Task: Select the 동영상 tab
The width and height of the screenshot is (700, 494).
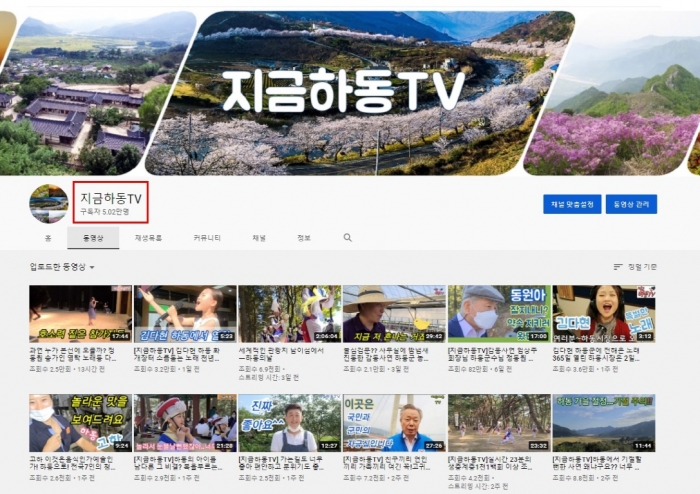Action: pyautogui.click(x=93, y=238)
